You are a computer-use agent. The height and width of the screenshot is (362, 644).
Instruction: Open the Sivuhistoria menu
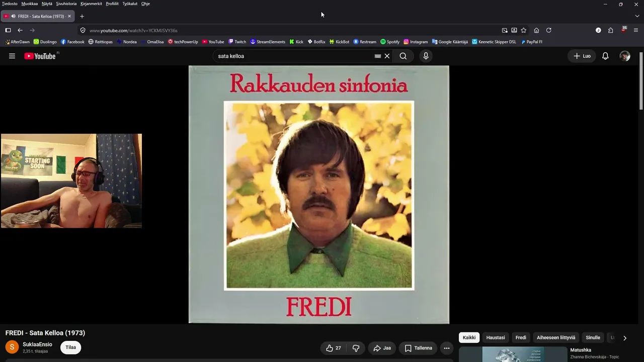pyautogui.click(x=66, y=4)
